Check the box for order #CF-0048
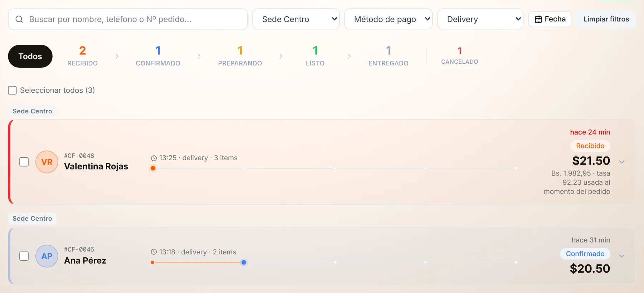The height and width of the screenshot is (293, 644). (24, 162)
